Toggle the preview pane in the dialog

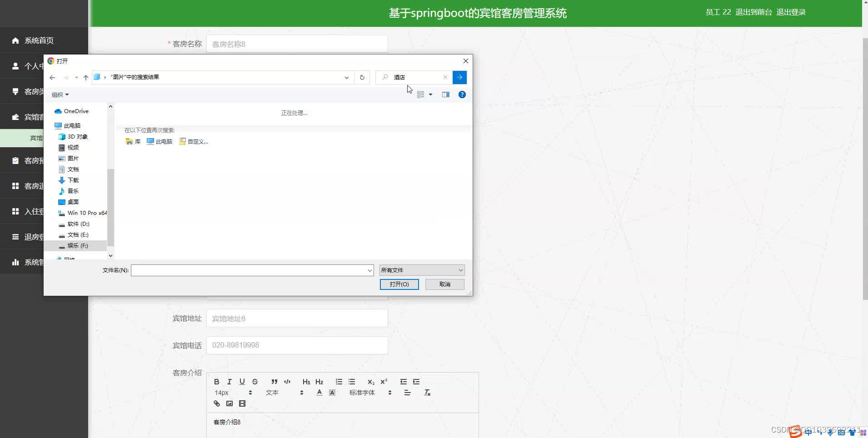[x=446, y=95]
